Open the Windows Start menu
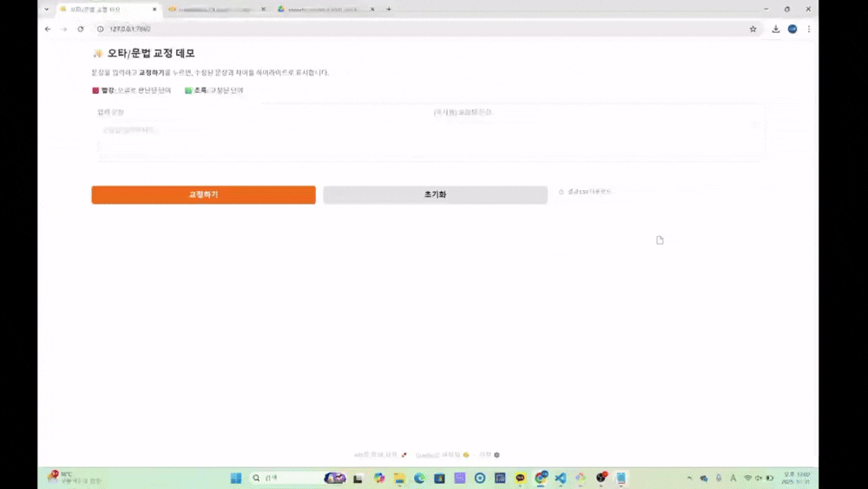 (x=236, y=478)
